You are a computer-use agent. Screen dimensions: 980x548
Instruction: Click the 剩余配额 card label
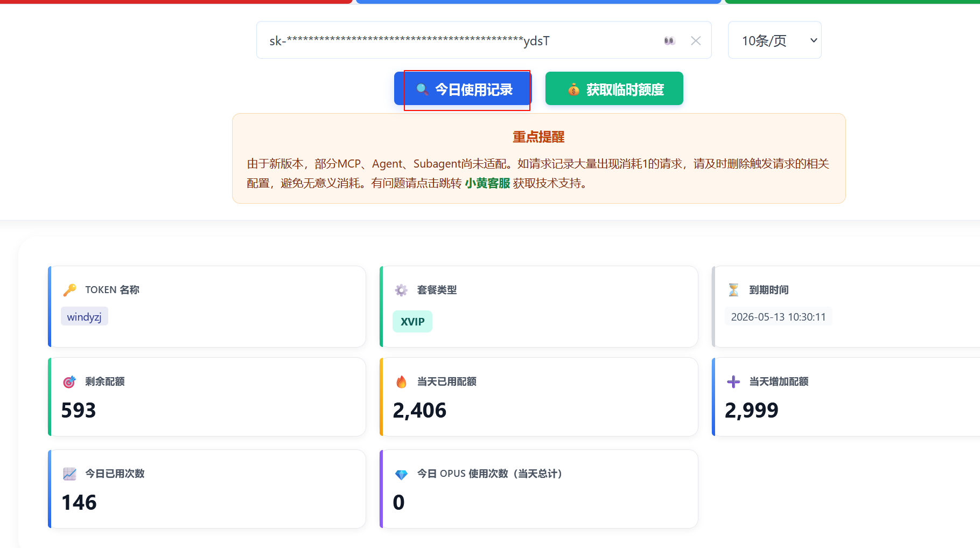click(105, 381)
